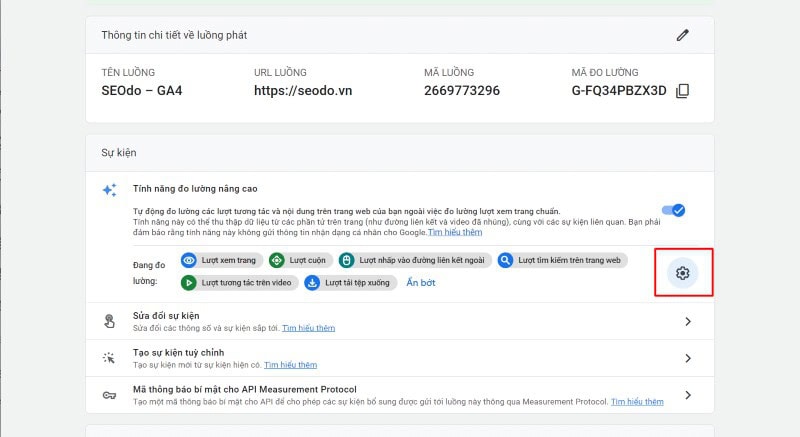The image size is (800, 437).
Task: Open the Tạo sự kiện tuỳ chỉnh row title
Action: click(x=178, y=352)
